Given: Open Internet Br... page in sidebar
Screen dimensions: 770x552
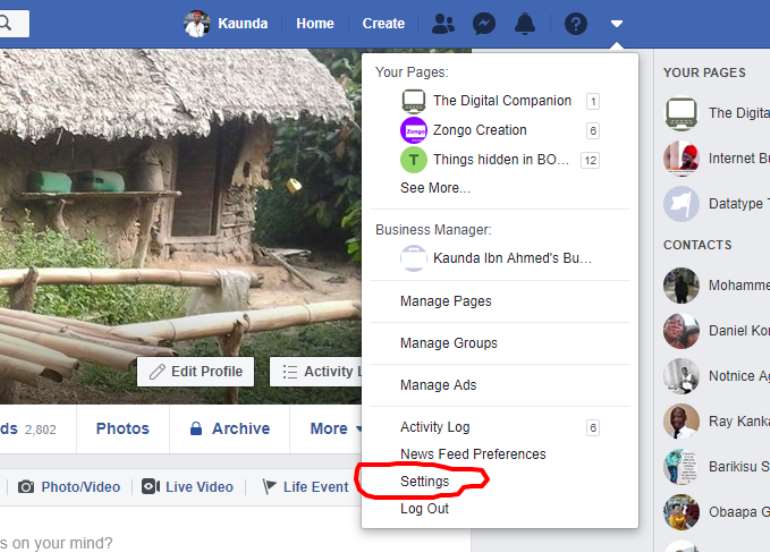Looking at the screenshot, I should [x=716, y=158].
